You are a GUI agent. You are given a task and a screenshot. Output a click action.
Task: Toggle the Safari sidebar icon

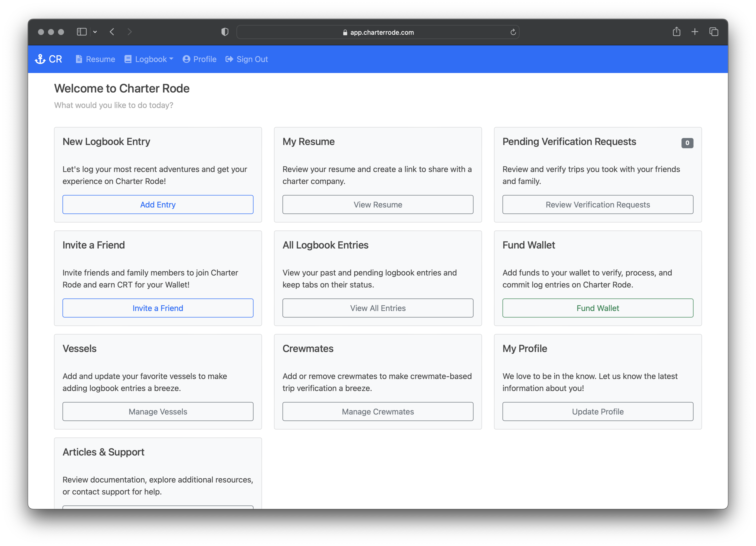point(82,32)
